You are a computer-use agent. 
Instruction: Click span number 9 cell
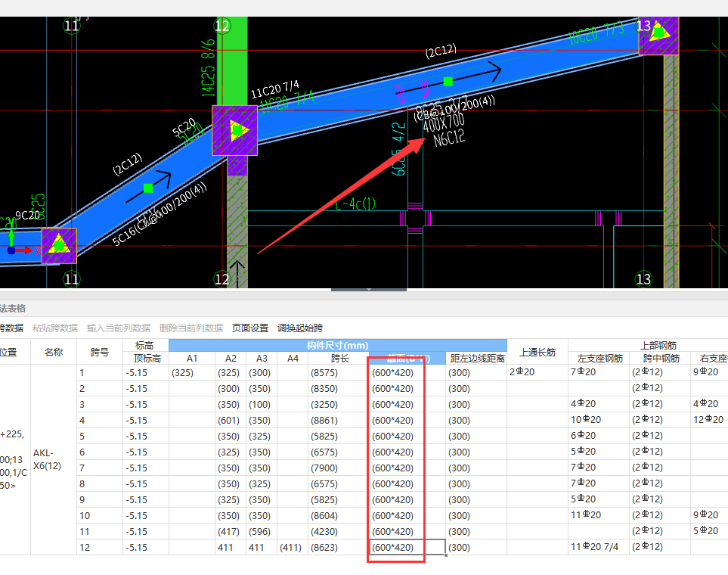[x=99, y=499]
